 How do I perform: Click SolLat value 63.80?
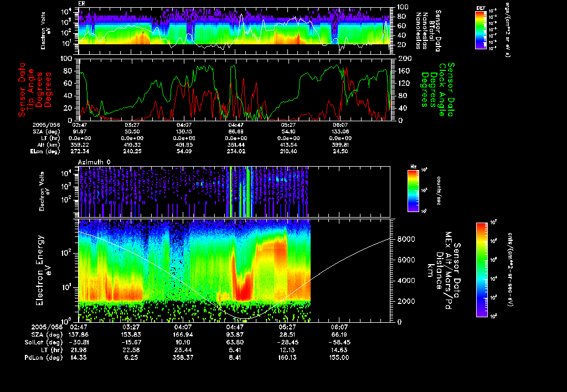(235, 342)
